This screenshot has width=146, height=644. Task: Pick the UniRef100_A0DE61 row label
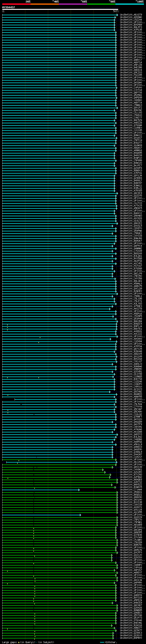(x=131, y=331)
